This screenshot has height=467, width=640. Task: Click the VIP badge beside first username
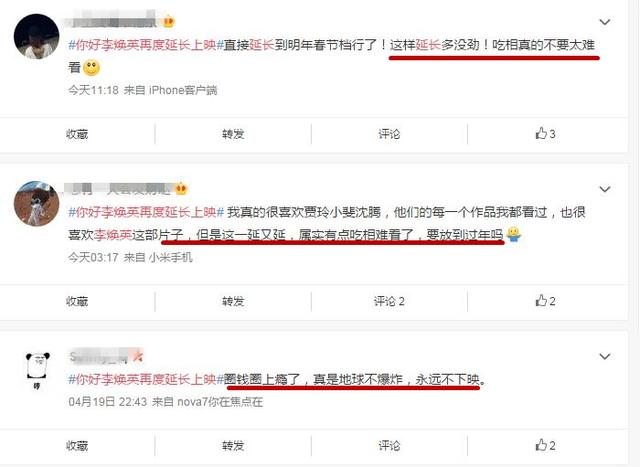click(x=169, y=21)
